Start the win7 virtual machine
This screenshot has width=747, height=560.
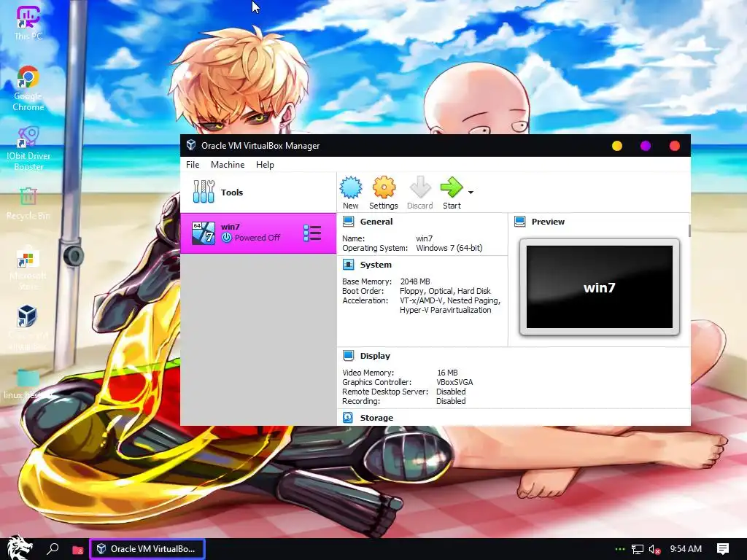coord(452,192)
